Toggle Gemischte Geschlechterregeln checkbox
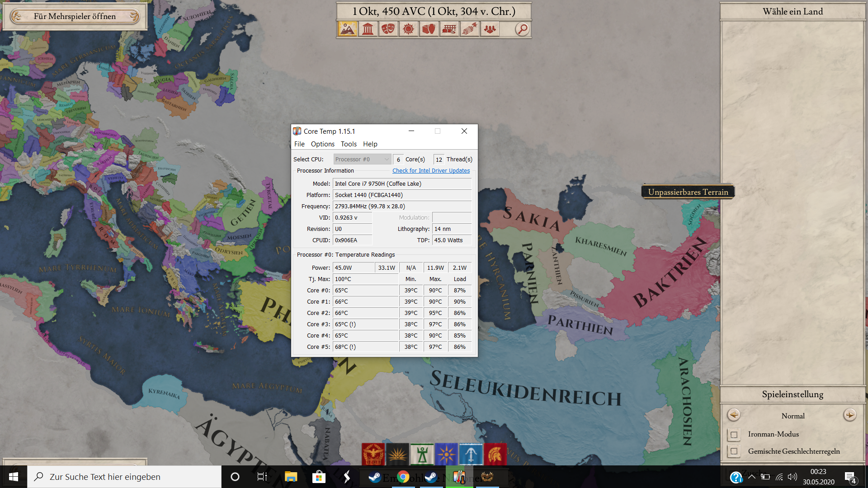868x488 pixels. pyautogui.click(x=734, y=451)
